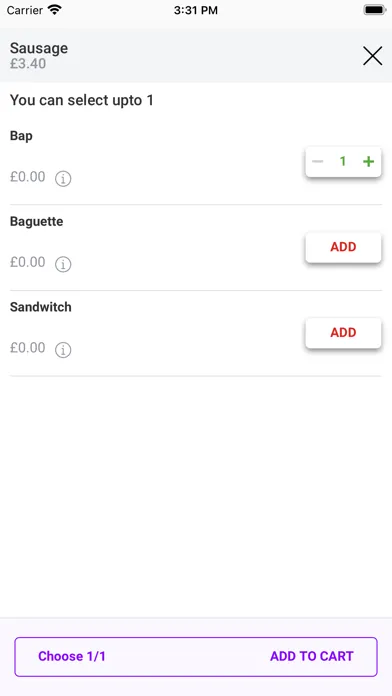Tap the 3:31 PM clock
This screenshot has height=696, width=392.
pyautogui.click(x=196, y=10)
